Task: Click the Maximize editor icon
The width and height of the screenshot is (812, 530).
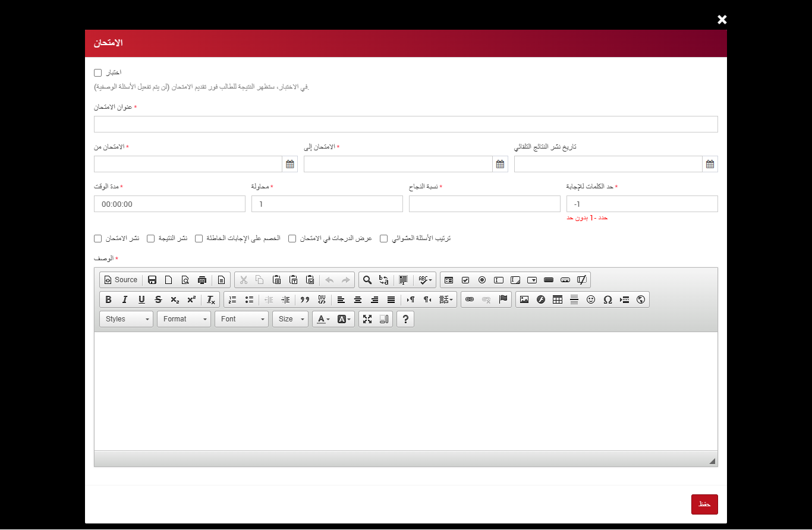Action: 367,319
